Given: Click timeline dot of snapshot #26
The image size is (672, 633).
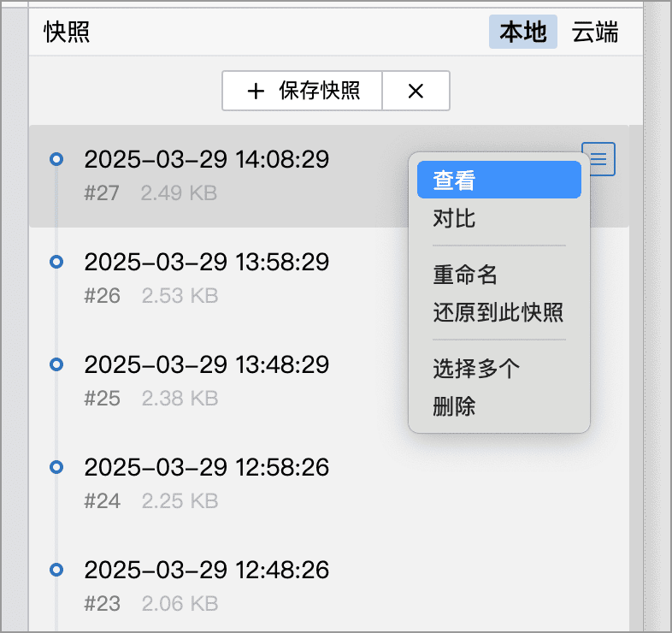Looking at the screenshot, I should [56, 262].
